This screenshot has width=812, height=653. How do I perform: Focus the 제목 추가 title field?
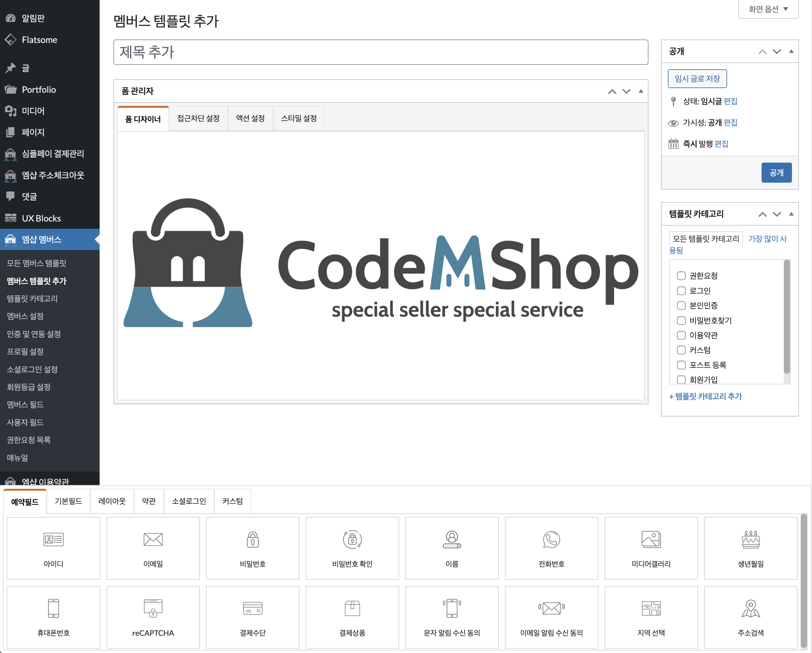pyautogui.click(x=381, y=52)
